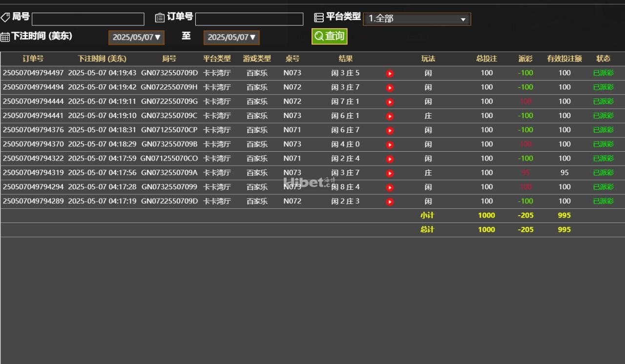Play the replay for order 250507049794289
This screenshot has width=625, height=364.
tap(389, 201)
